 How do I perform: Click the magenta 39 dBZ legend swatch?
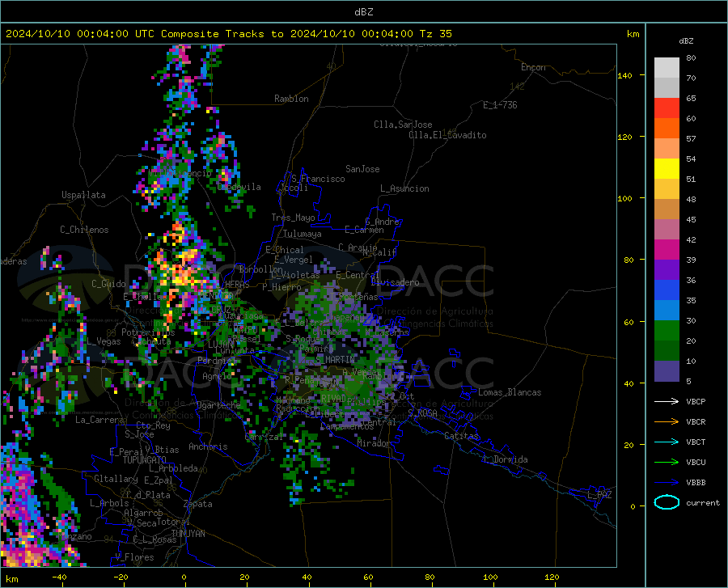[667, 250]
